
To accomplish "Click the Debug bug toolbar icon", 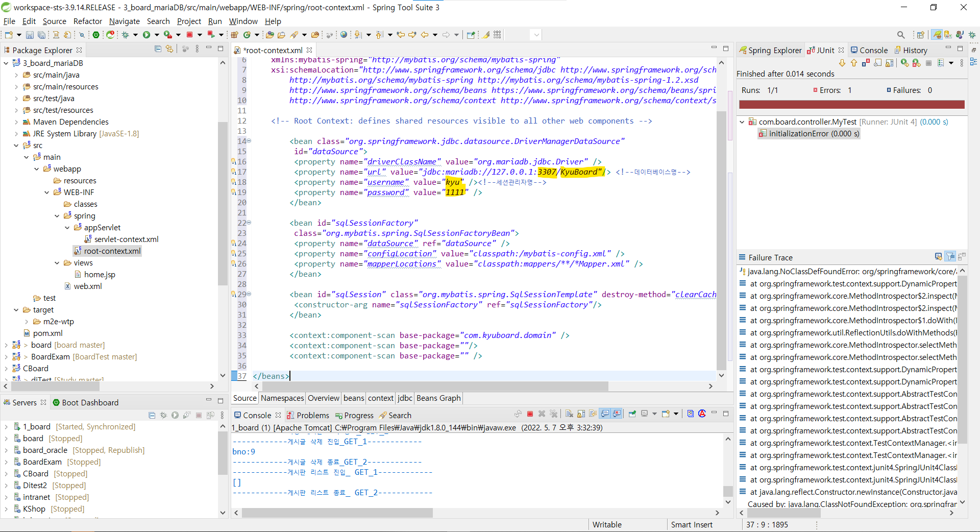I will (x=126, y=35).
